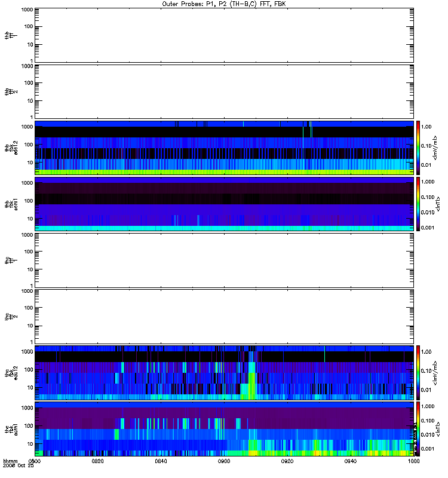The width and height of the screenshot is (448, 478).
Task: Click the '<|nT|>' unit label beside thb scm1 color bar
Action: tap(438, 204)
